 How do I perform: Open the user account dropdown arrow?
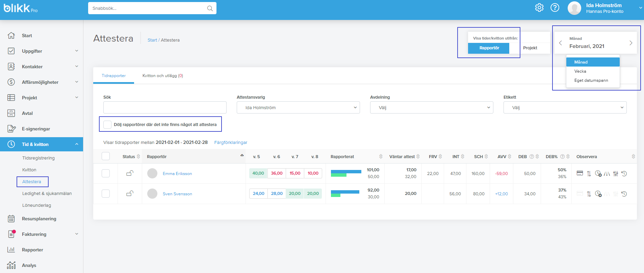[640, 8]
